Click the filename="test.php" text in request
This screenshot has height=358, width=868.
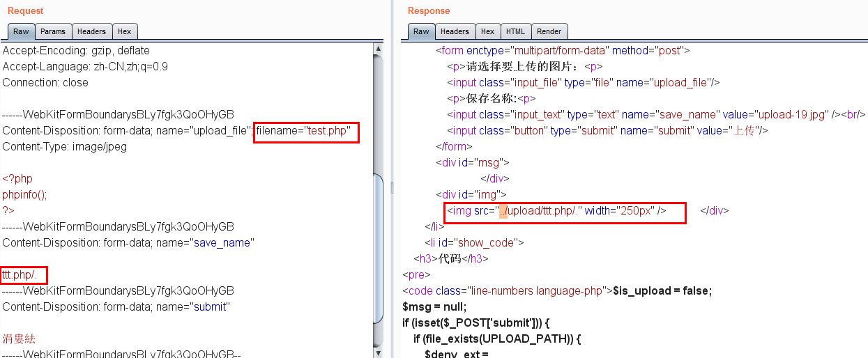tap(303, 130)
